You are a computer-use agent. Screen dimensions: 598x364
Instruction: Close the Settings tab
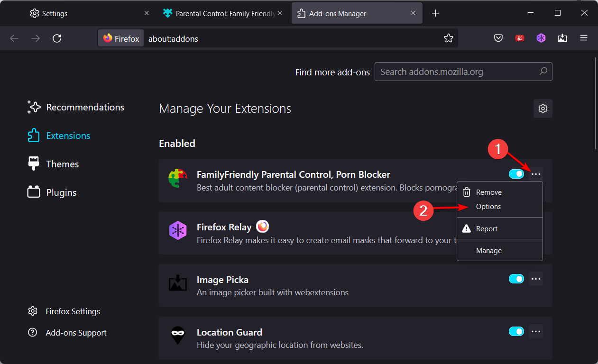click(147, 13)
